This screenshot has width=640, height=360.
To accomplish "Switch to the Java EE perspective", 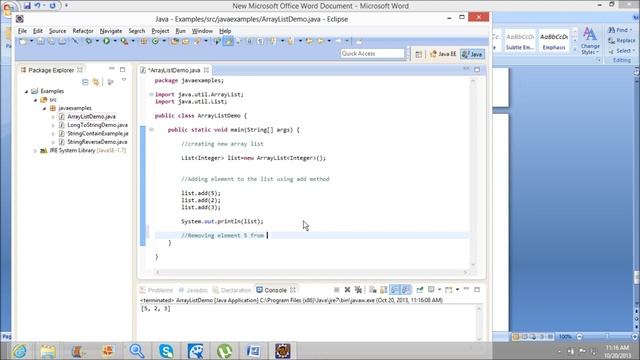I will click(443, 54).
